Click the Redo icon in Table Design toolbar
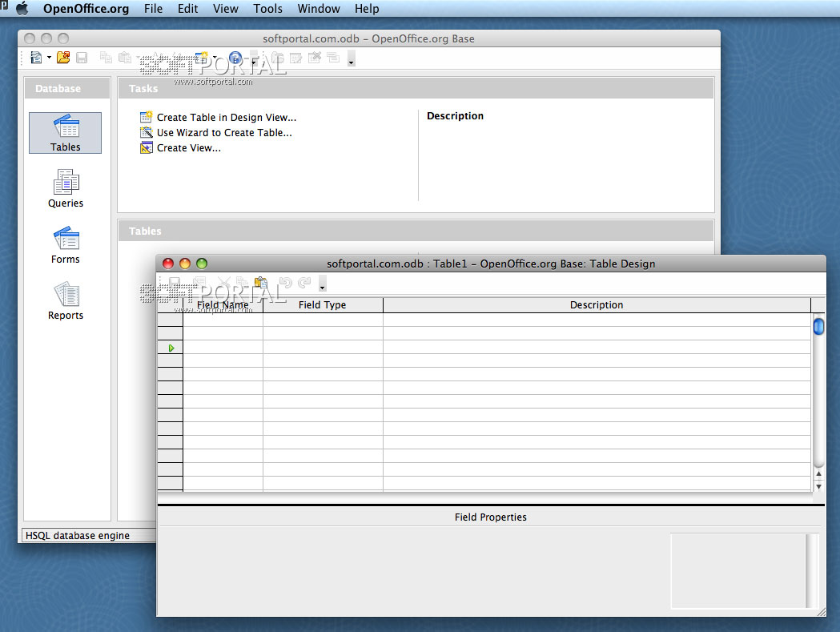 click(304, 283)
